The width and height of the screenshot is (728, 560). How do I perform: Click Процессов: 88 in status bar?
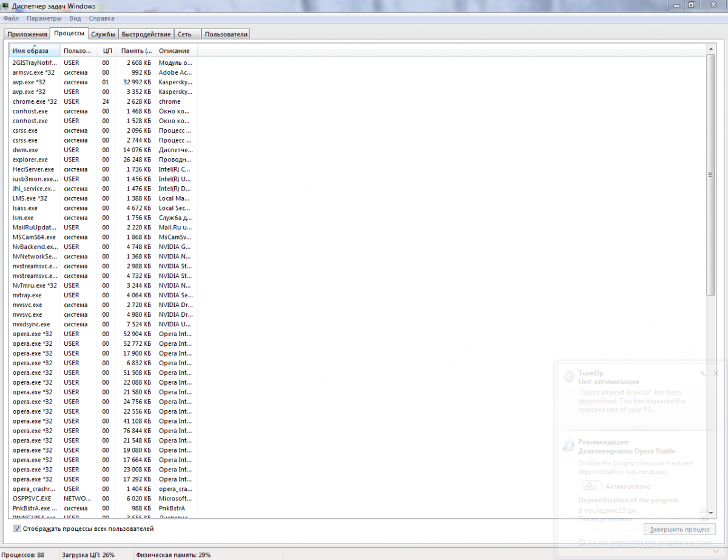tap(22, 555)
